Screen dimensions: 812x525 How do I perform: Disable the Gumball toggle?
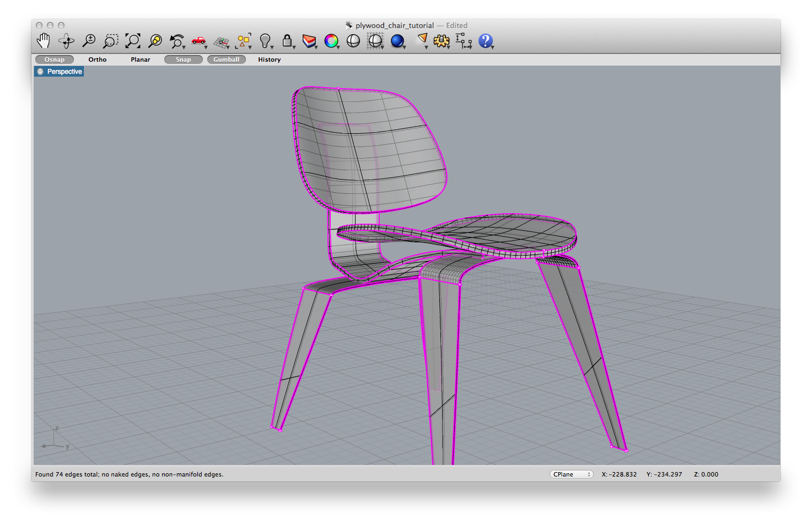tap(226, 59)
